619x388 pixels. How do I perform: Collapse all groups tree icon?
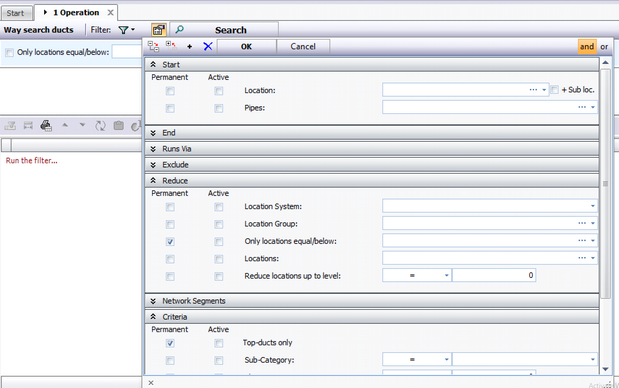click(x=153, y=47)
